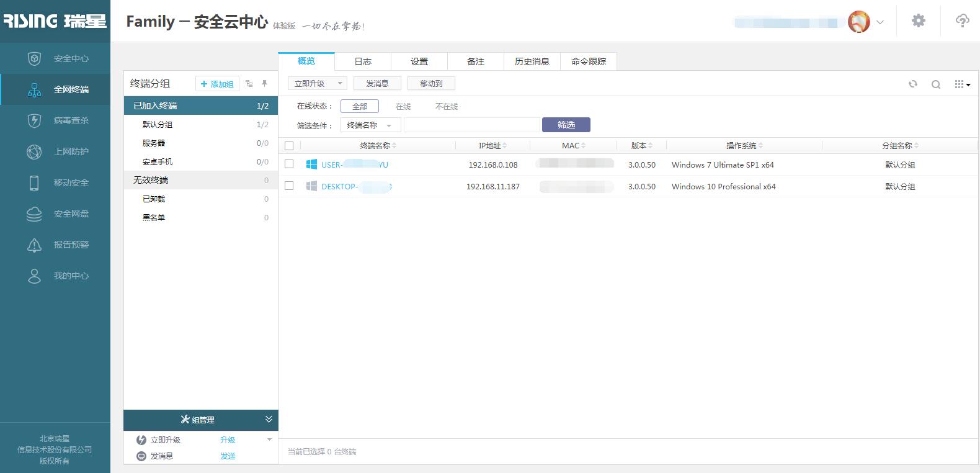Switch to the 备注 tab
This screenshot has height=473, width=980.
click(476, 61)
